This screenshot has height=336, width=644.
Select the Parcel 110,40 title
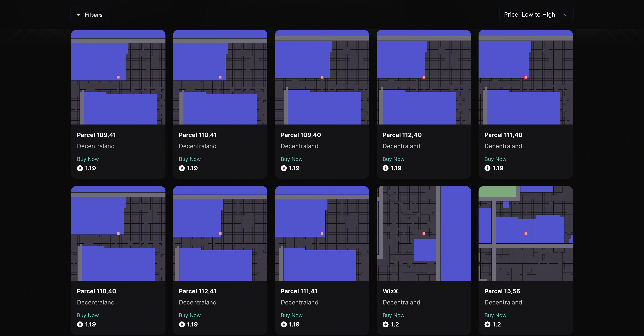click(97, 291)
